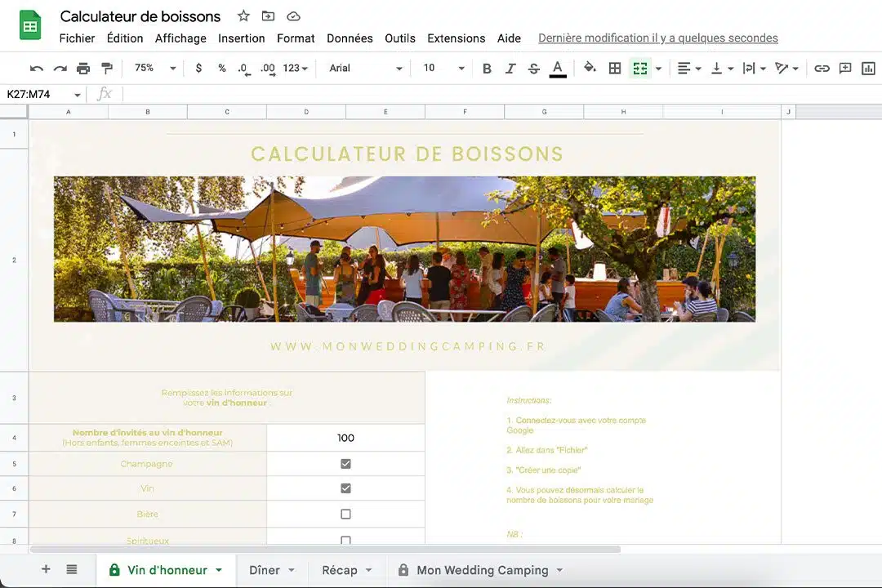Add a new sheet with plus icon

[x=46, y=569]
